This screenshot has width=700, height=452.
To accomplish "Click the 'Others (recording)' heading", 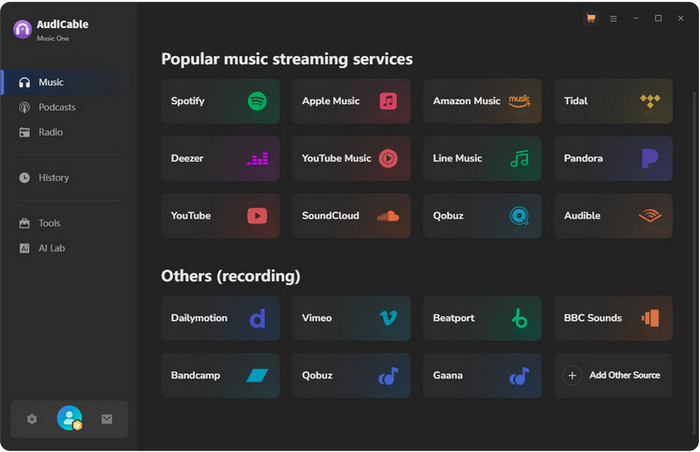I will pyautogui.click(x=230, y=276).
